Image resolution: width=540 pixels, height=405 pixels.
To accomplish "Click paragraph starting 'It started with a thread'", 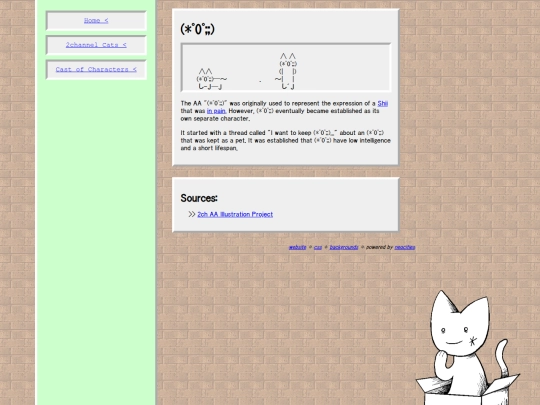I will (285, 141).
